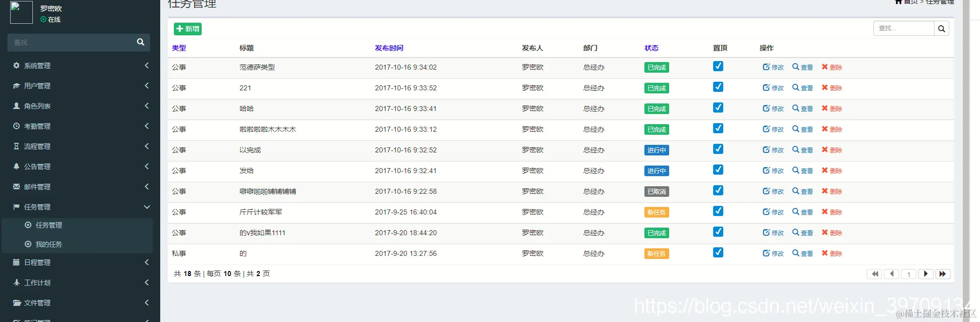Edit the 啦啦啦木木木木 task
Screen dimensions: 980x322
[773, 129]
